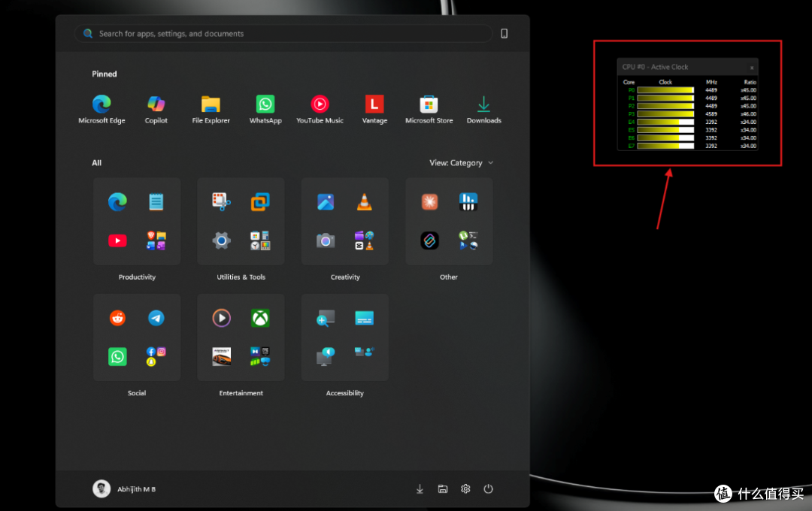Open the pinned Downloads shortcut
This screenshot has height=511, width=812.
click(483, 109)
